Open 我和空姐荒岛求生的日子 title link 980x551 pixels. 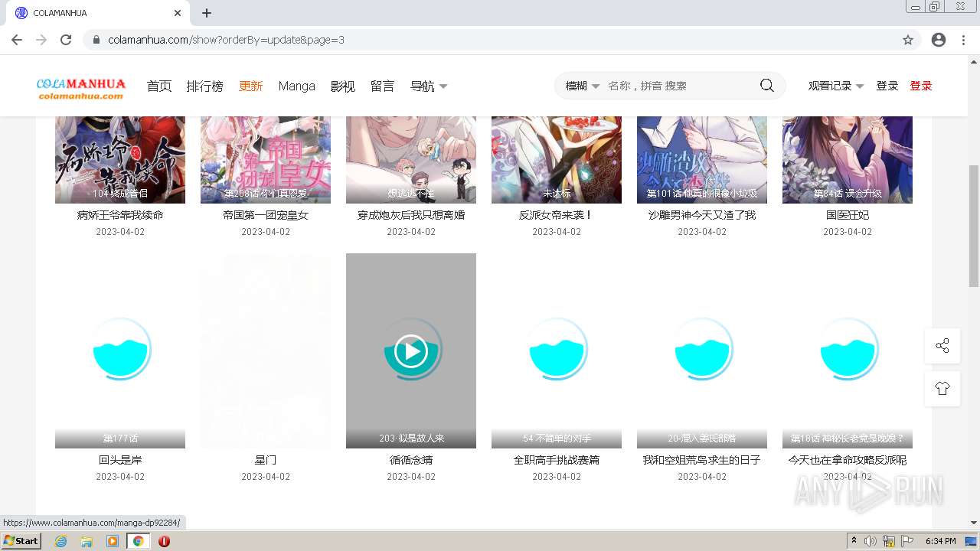(x=702, y=460)
